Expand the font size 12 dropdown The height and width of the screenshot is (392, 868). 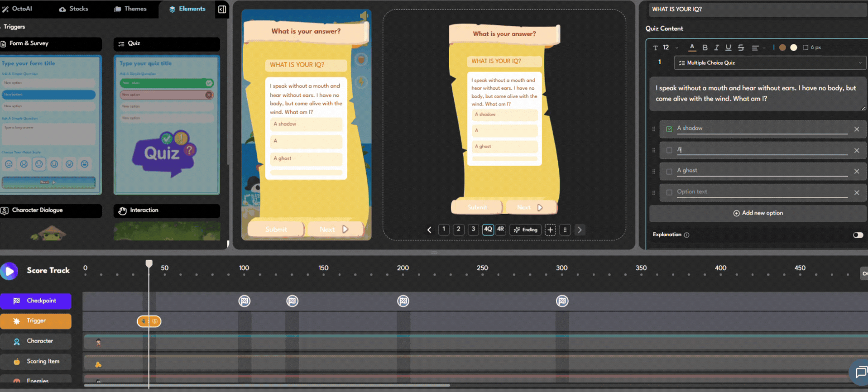pyautogui.click(x=676, y=48)
